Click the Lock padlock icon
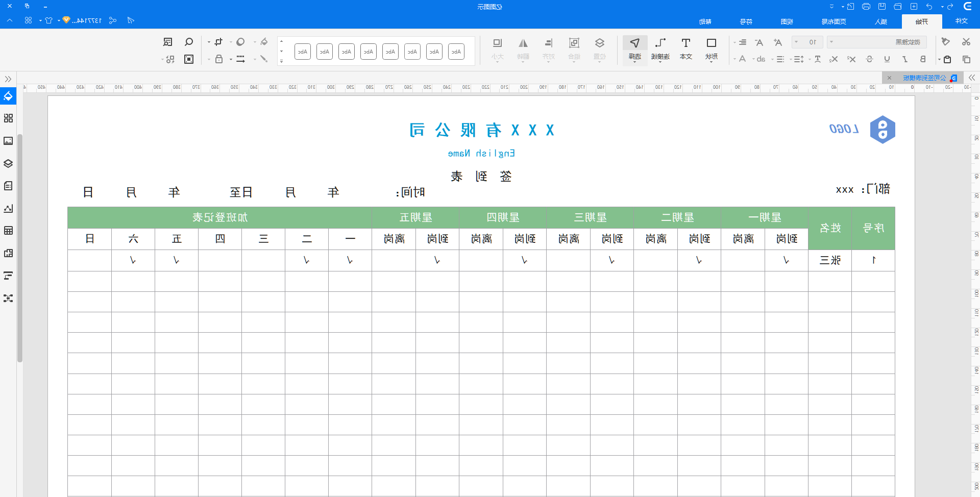Viewport: 980px width, 497px height. (x=219, y=59)
